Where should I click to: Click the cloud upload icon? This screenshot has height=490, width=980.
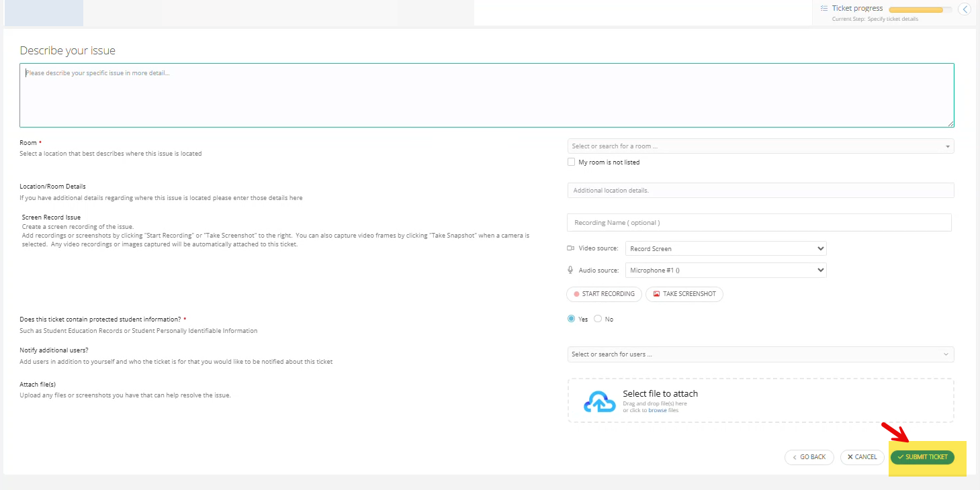598,401
